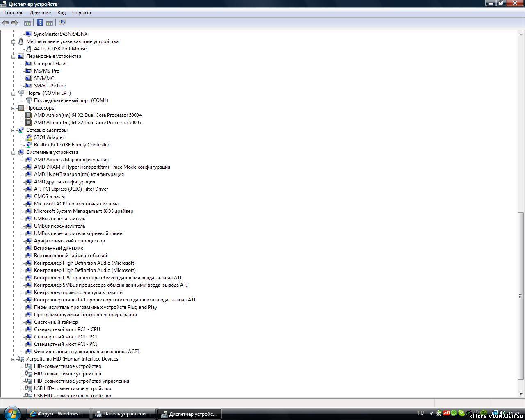Select Арифметический сопроцессор row

[x=69, y=241]
